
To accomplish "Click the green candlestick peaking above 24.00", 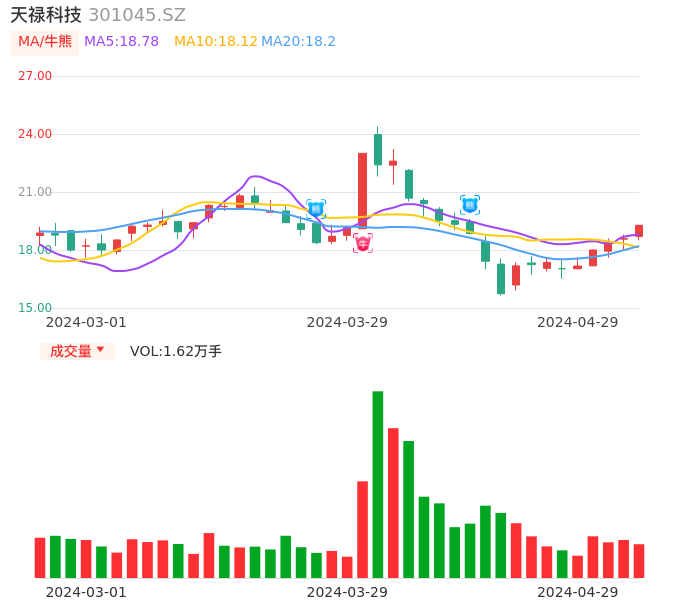I will point(378,150).
